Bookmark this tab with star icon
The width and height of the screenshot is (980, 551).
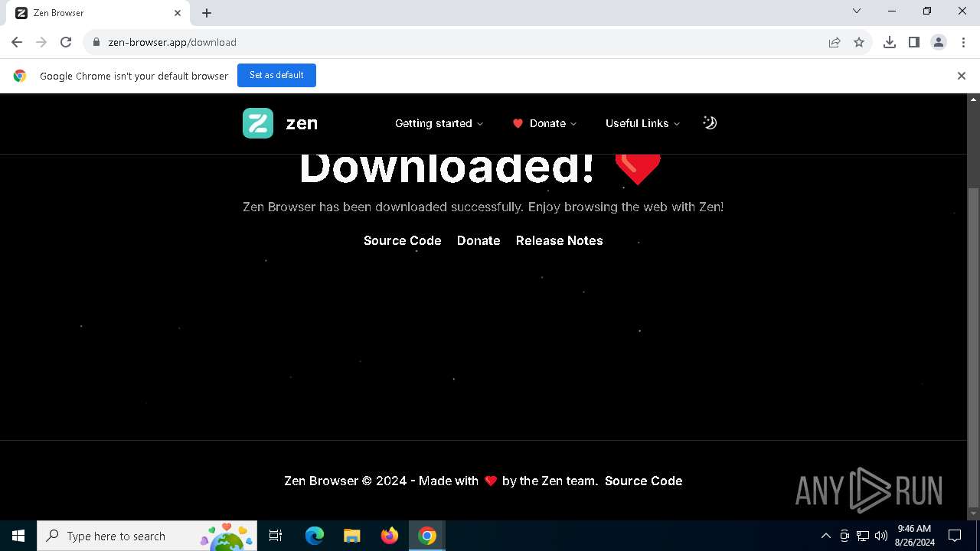click(x=859, y=42)
